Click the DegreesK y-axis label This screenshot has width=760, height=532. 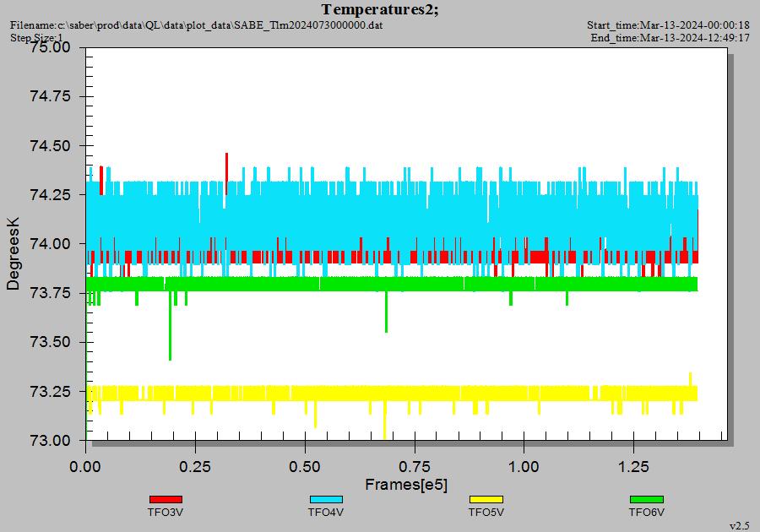(13, 254)
